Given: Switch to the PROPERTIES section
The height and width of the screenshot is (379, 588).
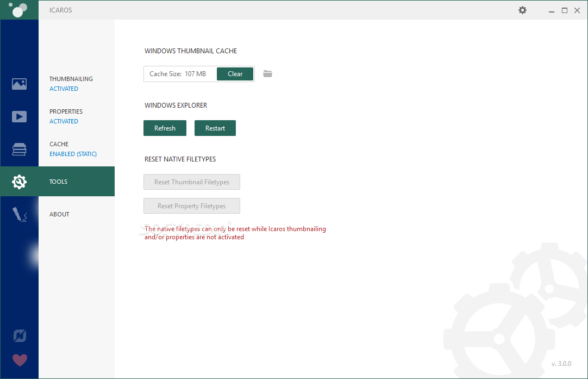Looking at the screenshot, I should (66, 111).
